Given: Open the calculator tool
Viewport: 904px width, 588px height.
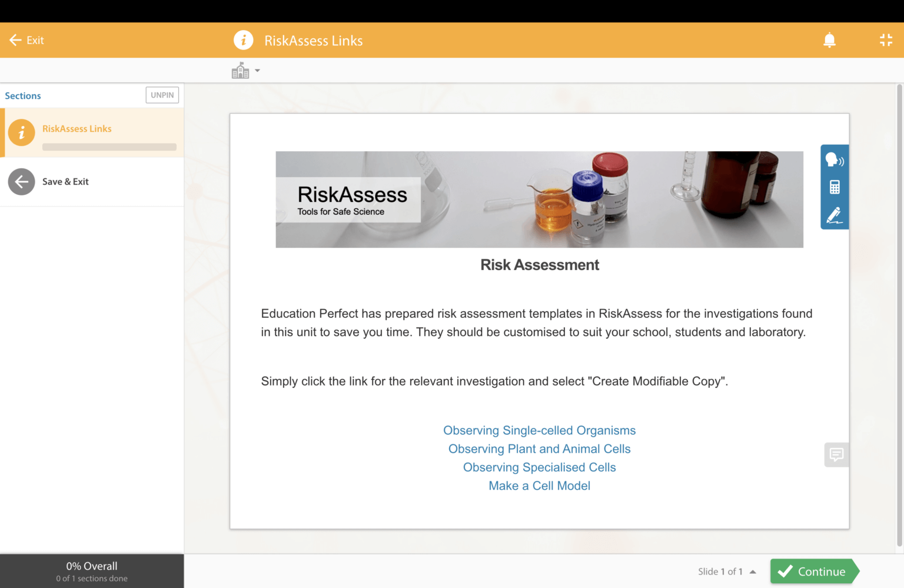Looking at the screenshot, I should click(834, 186).
